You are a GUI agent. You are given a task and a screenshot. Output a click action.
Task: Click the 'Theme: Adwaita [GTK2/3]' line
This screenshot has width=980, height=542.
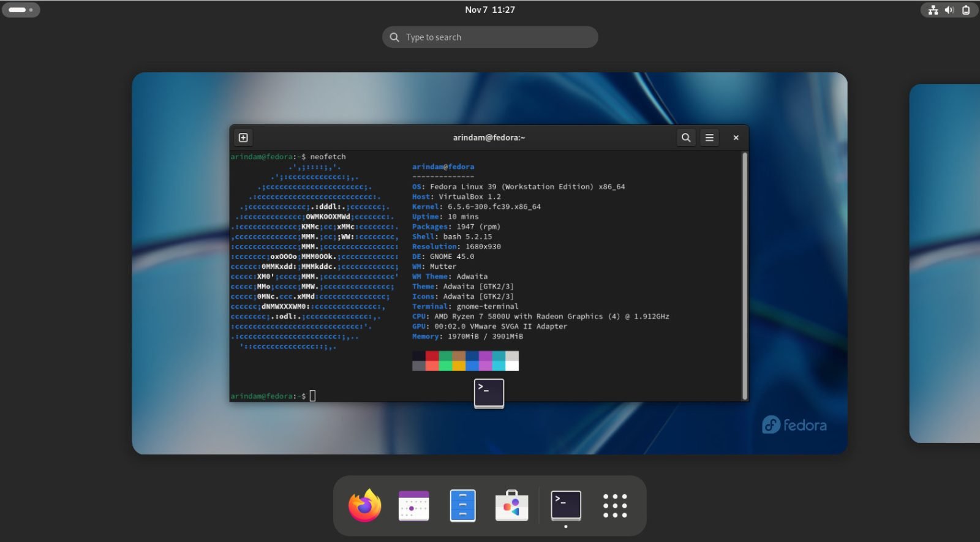click(463, 287)
